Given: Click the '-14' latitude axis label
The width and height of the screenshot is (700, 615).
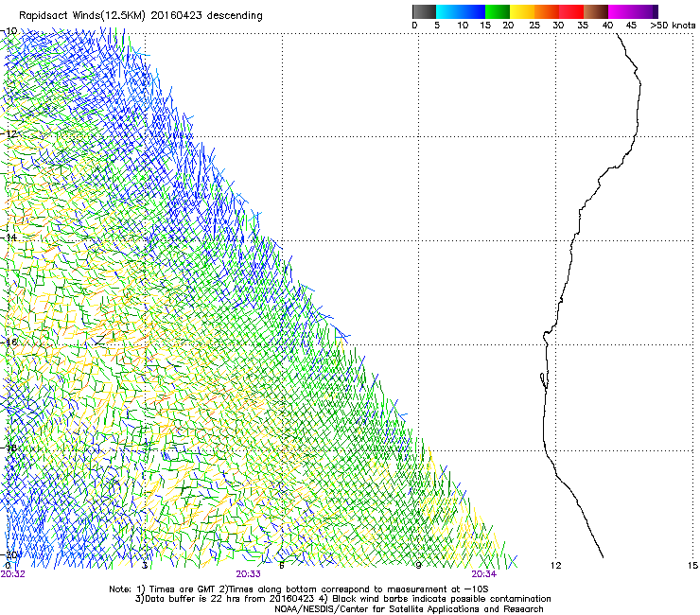Looking at the screenshot, I should (9, 237).
